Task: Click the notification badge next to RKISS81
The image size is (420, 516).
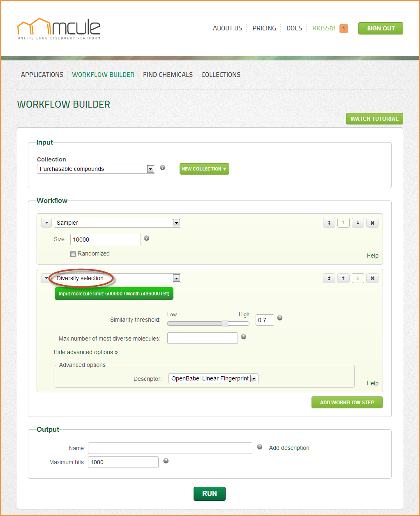Action: coord(344,28)
